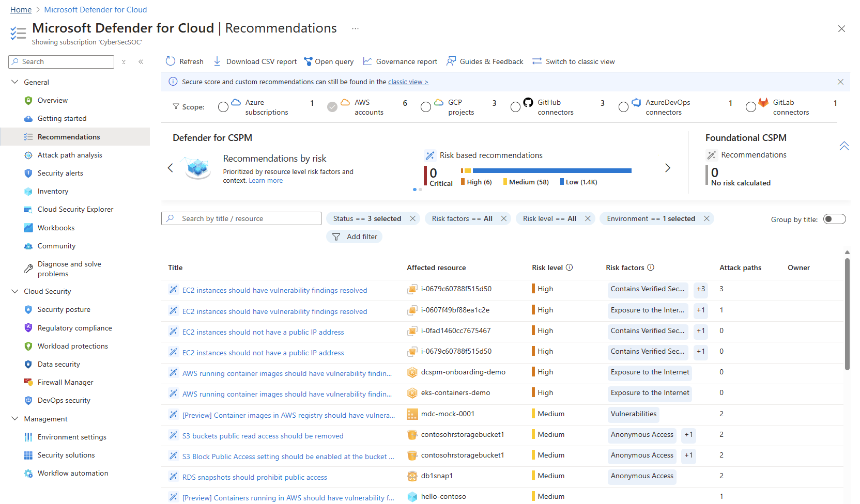Click the sidebar Search input field
Image resolution: width=860 pixels, height=504 pixels.
(x=61, y=61)
